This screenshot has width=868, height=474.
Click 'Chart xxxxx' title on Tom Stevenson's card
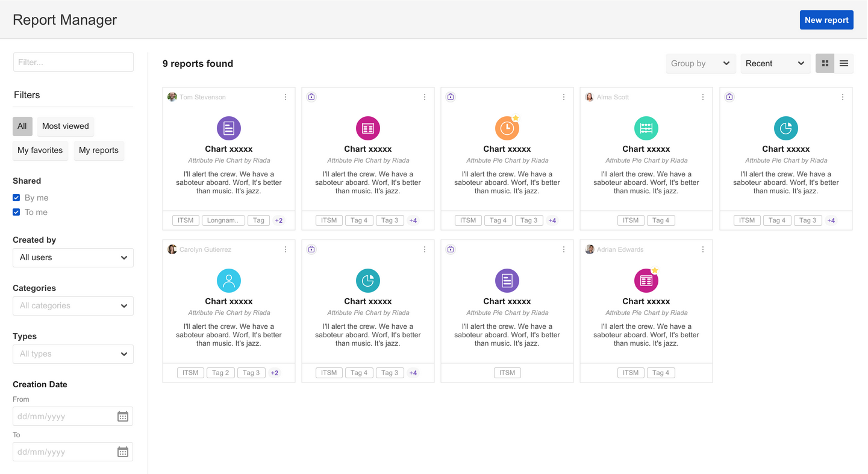[229, 149]
